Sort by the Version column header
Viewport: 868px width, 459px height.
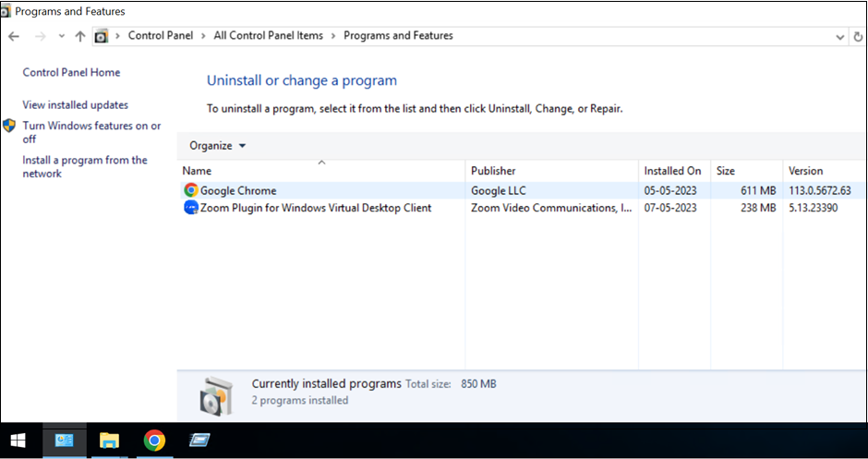point(825,171)
